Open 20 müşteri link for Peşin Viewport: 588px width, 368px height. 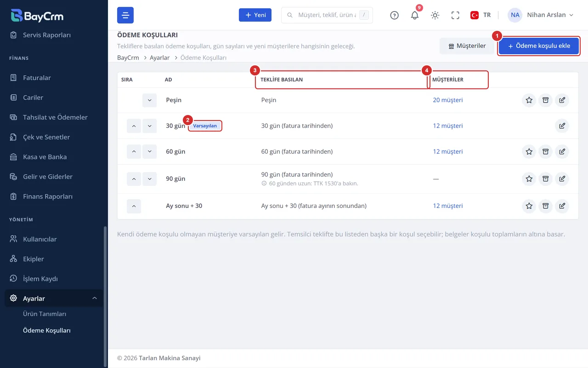(447, 100)
